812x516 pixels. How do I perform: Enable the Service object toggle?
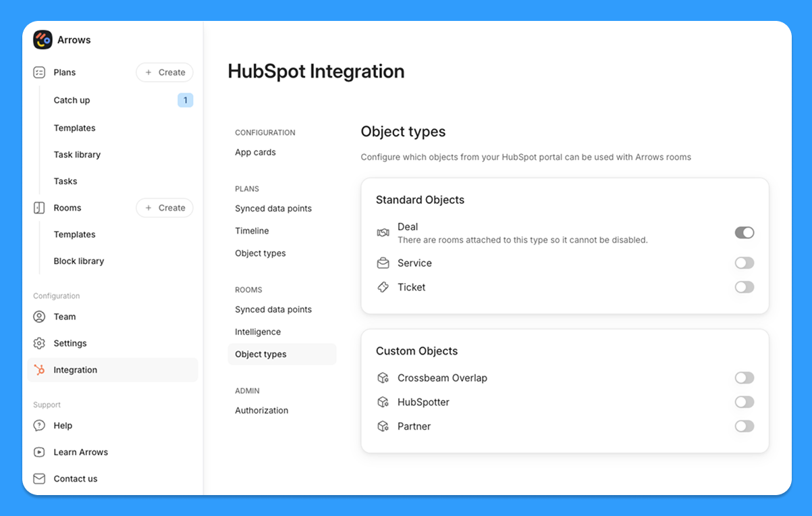click(745, 263)
